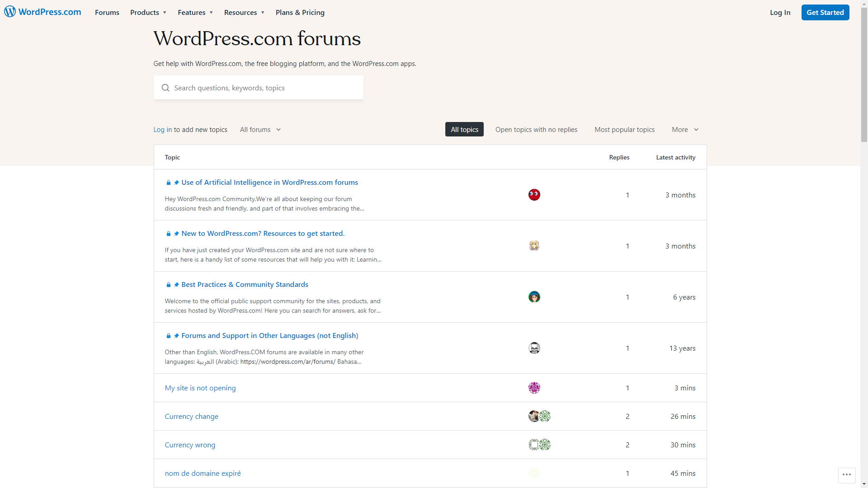Click avatar beside 'New to WordPress.com?' topic

[534, 246]
